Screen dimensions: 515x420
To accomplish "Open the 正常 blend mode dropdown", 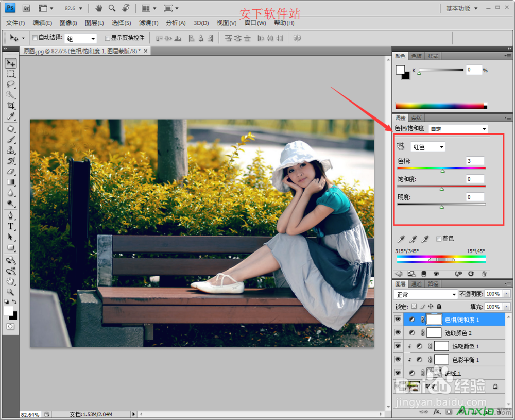I will pyautogui.click(x=426, y=294).
